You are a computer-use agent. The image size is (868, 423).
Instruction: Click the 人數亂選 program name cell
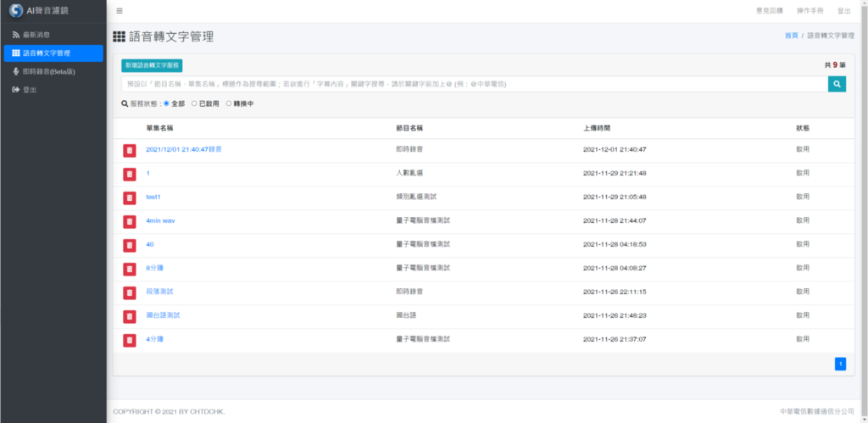point(409,173)
